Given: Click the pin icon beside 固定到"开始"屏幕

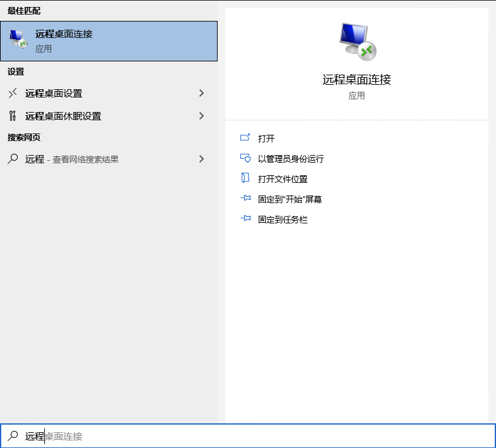Looking at the screenshot, I should [245, 199].
